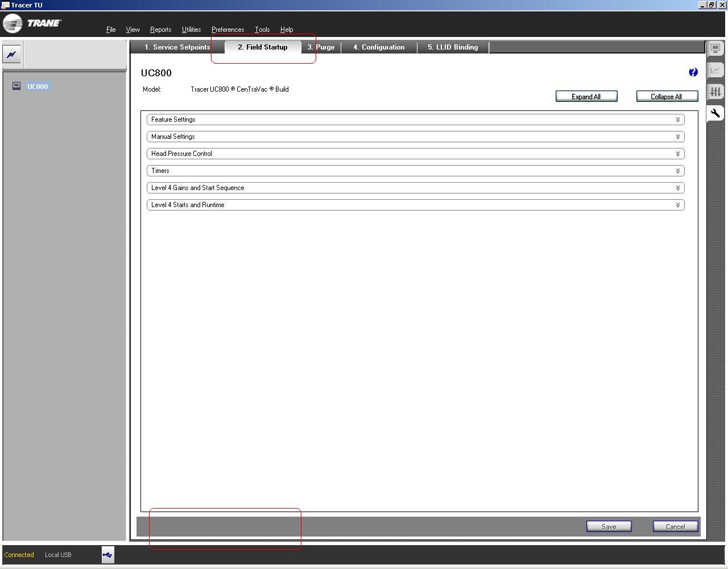Click the Trane globe logo
Screen dimensions: 728x569
click(13, 24)
